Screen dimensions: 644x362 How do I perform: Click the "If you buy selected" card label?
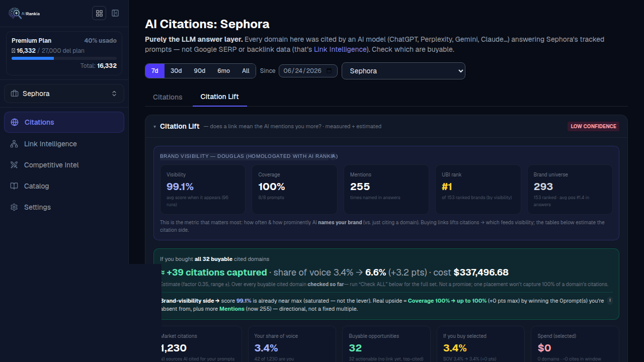point(465,336)
